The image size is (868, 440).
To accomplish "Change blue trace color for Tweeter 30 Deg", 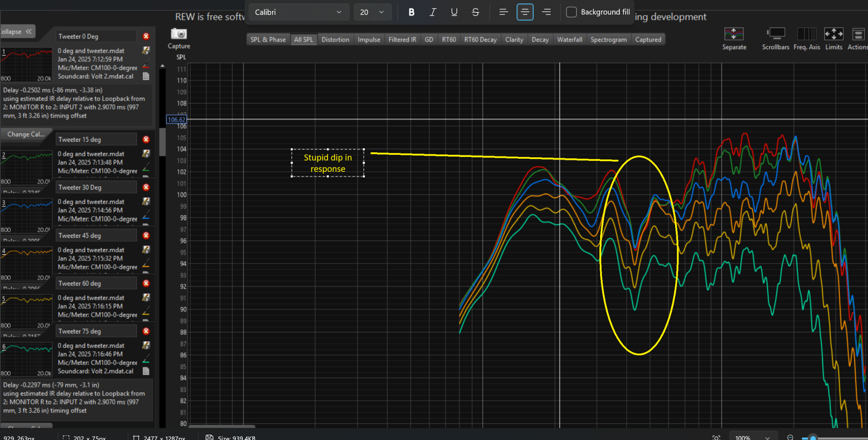I will (146, 217).
